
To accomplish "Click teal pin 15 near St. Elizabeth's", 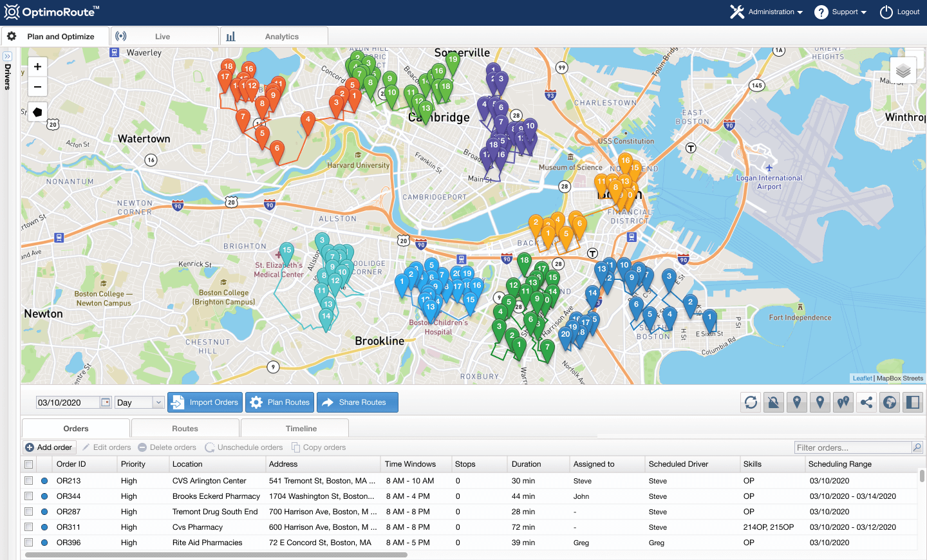I will point(286,253).
